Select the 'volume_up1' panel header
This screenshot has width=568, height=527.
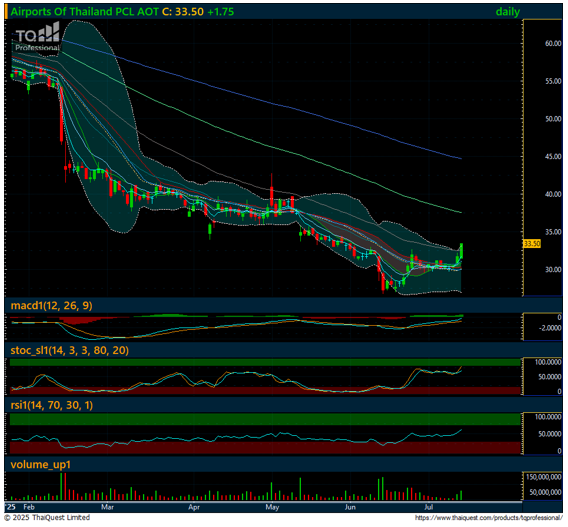[x=40, y=464]
